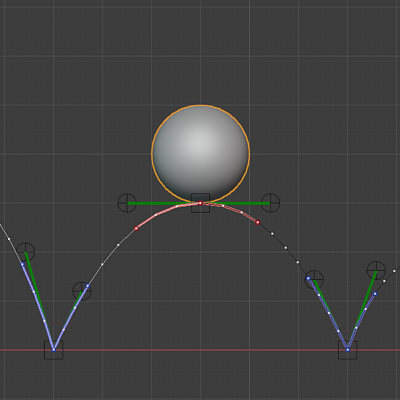The width and height of the screenshot is (400, 400).
Task: Click the upper-left handle circle of the left bounce keyframe
Action: coord(25,252)
